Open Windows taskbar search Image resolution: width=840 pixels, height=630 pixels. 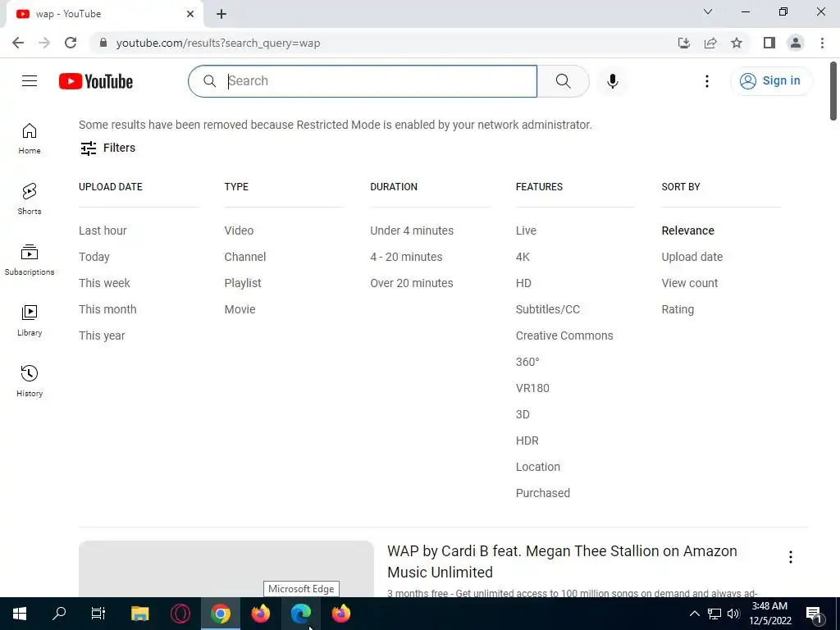tap(59, 614)
